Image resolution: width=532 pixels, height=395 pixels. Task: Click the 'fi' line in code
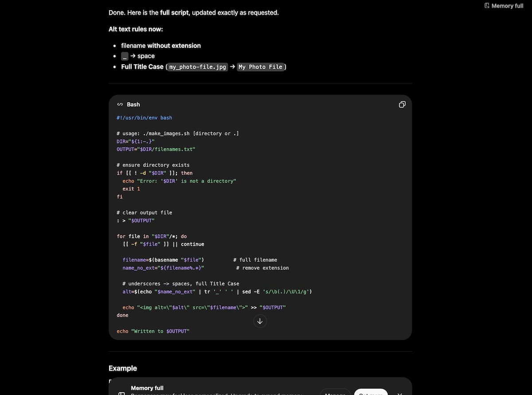click(120, 197)
